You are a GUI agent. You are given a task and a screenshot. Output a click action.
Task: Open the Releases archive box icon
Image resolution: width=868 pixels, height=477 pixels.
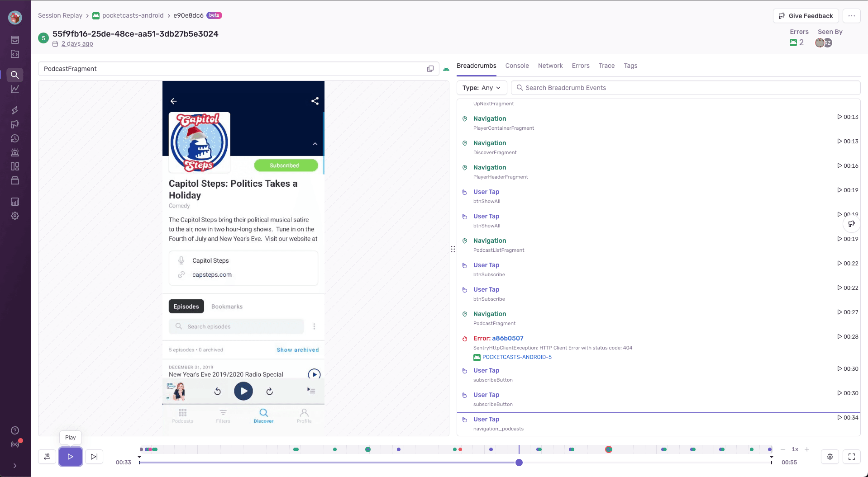click(x=15, y=180)
